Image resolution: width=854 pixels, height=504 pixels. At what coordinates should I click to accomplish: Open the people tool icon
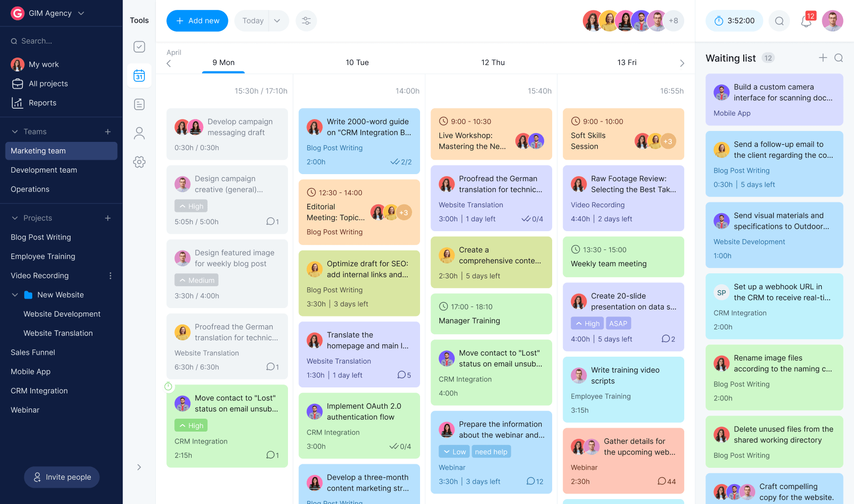[139, 133]
